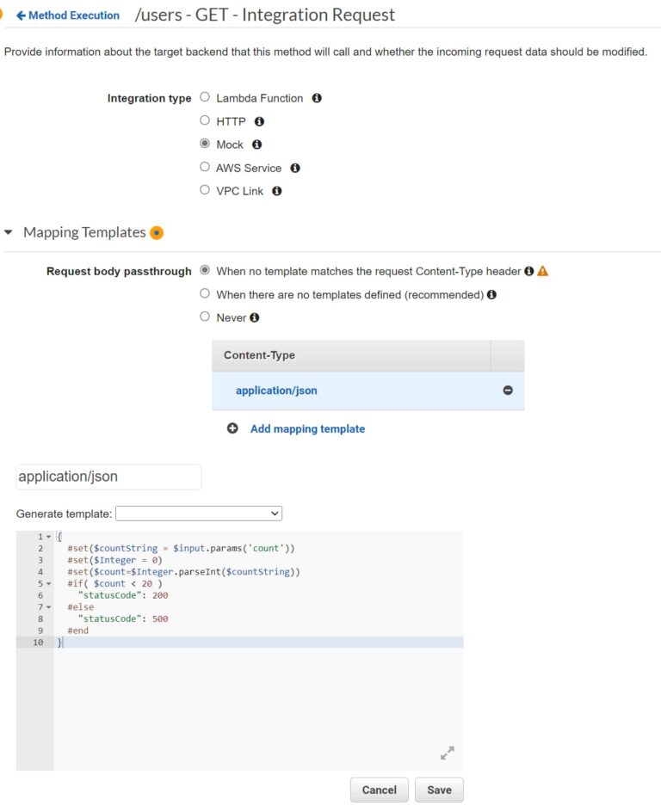Click the orange warning triangle icon

click(542, 271)
